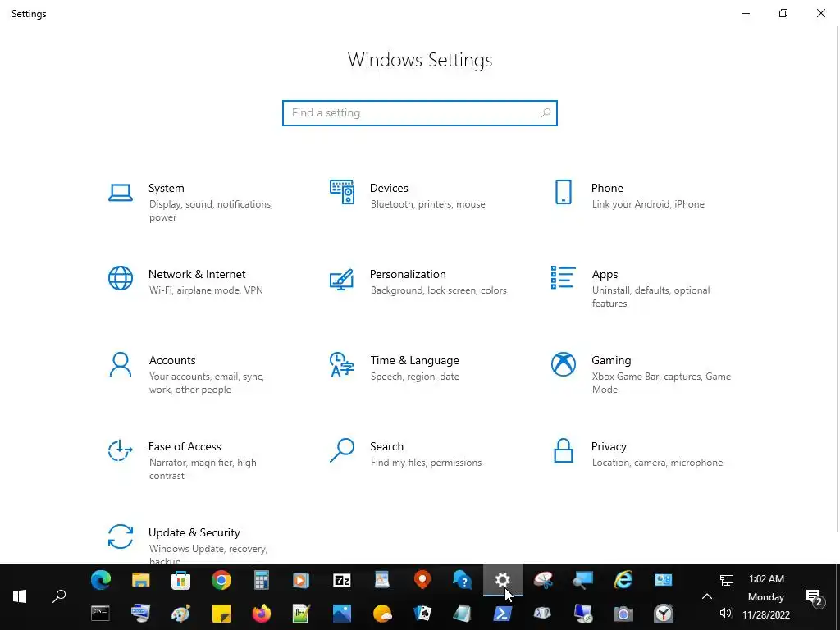Open network status tray icon
The height and width of the screenshot is (630, 840).
coord(726,580)
